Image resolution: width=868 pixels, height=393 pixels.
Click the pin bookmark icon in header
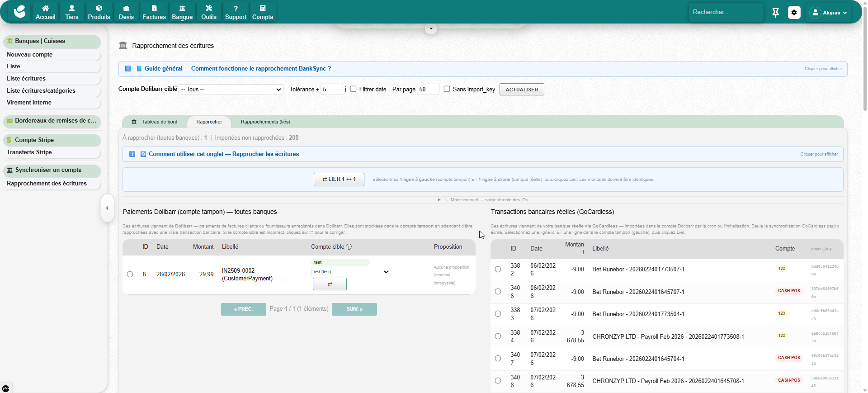coord(775,13)
